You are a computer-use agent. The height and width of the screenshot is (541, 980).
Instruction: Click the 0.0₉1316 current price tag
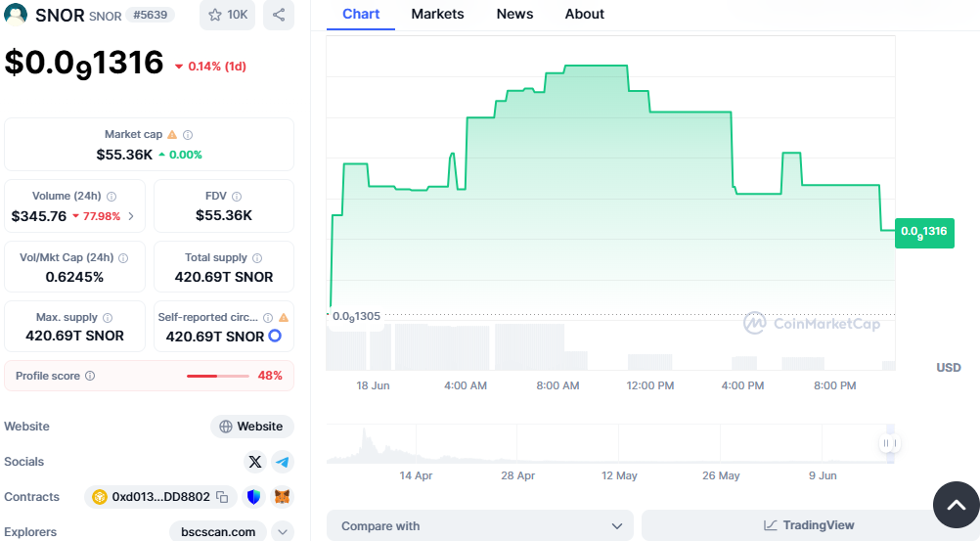tap(924, 233)
